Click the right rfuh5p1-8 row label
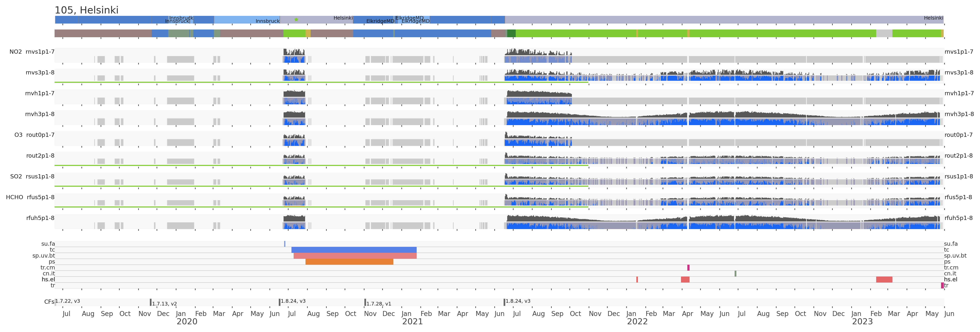The height and width of the screenshot is (332, 980). pos(958,218)
